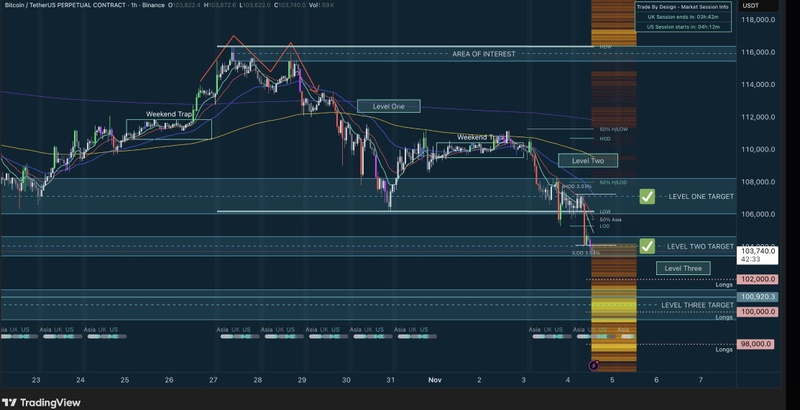Image resolution: width=800 pixels, height=410 pixels.
Task: Click the 100,920.3 price label
Action: point(758,297)
